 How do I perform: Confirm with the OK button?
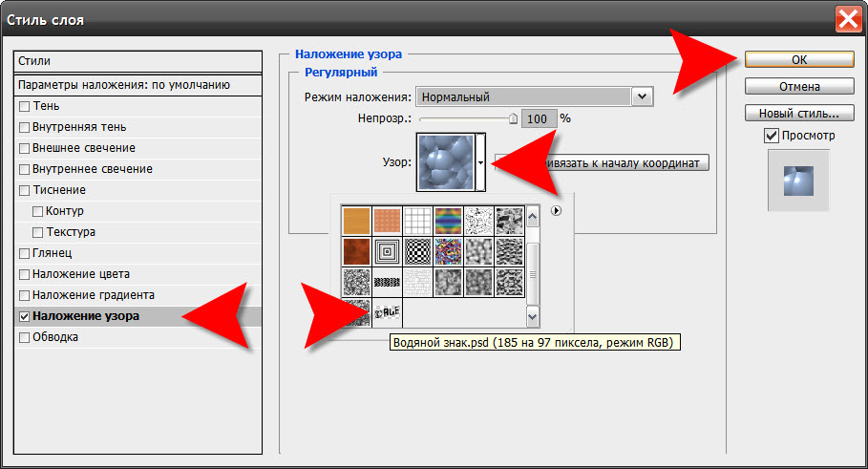tap(799, 60)
